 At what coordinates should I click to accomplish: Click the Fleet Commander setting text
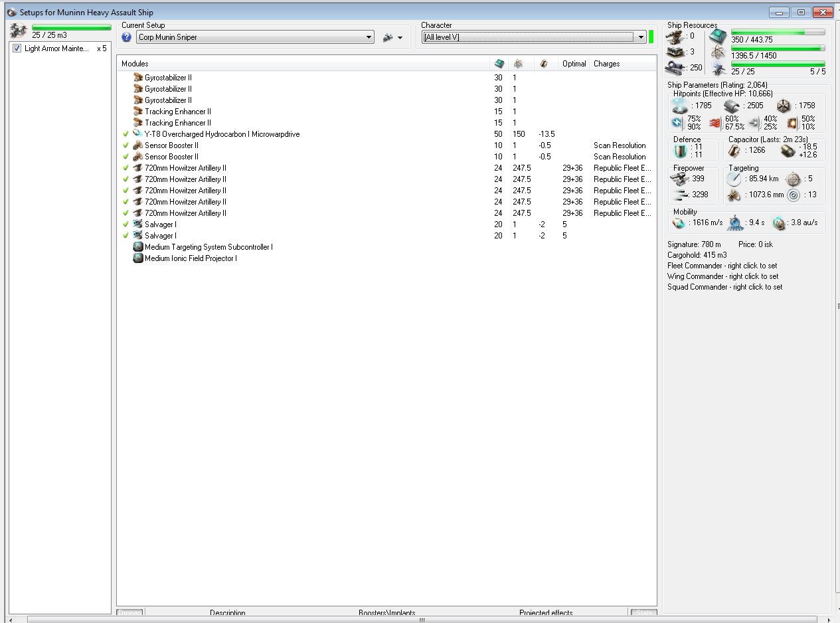point(722,266)
